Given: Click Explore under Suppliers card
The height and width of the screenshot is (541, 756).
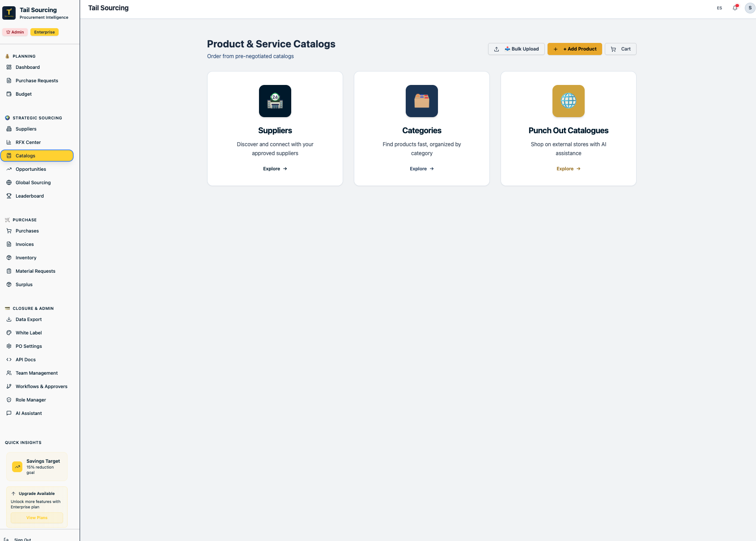Looking at the screenshot, I should (275, 169).
